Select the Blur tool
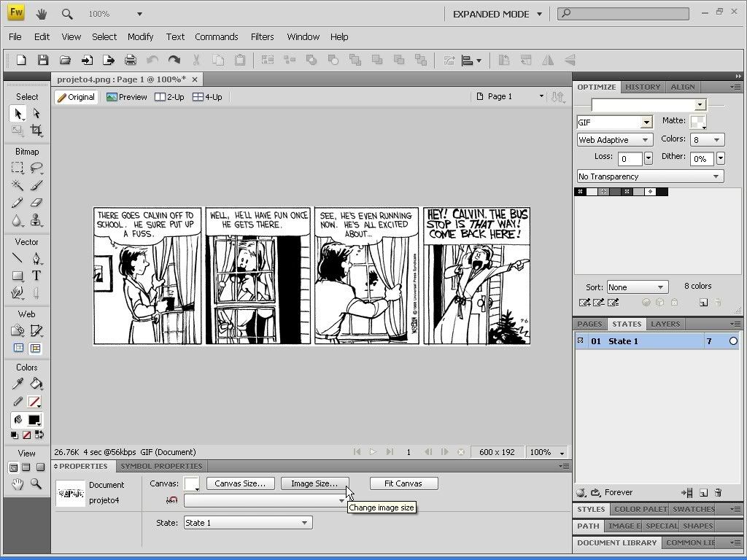This screenshot has height=560, width=747. point(18,220)
